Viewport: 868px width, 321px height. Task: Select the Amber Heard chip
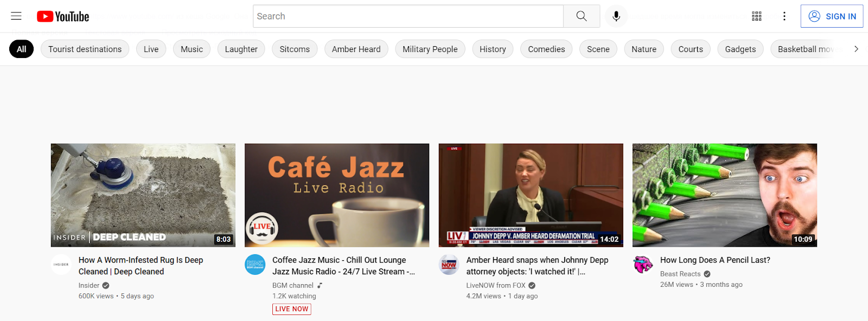pos(356,49)
